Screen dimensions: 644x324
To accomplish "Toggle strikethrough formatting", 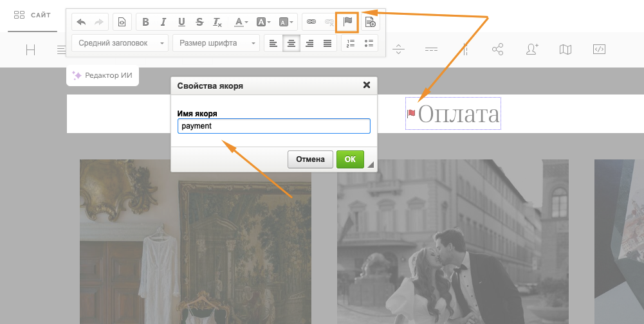I will pyautogui.click(x=199, y=22).
